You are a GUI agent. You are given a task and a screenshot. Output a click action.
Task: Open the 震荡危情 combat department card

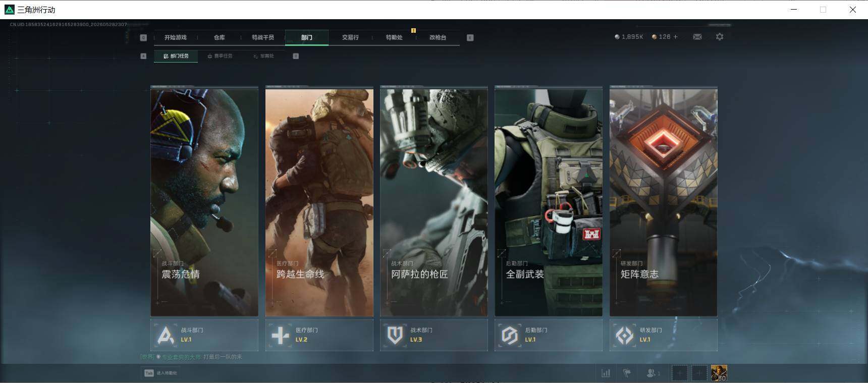(204, 202)
